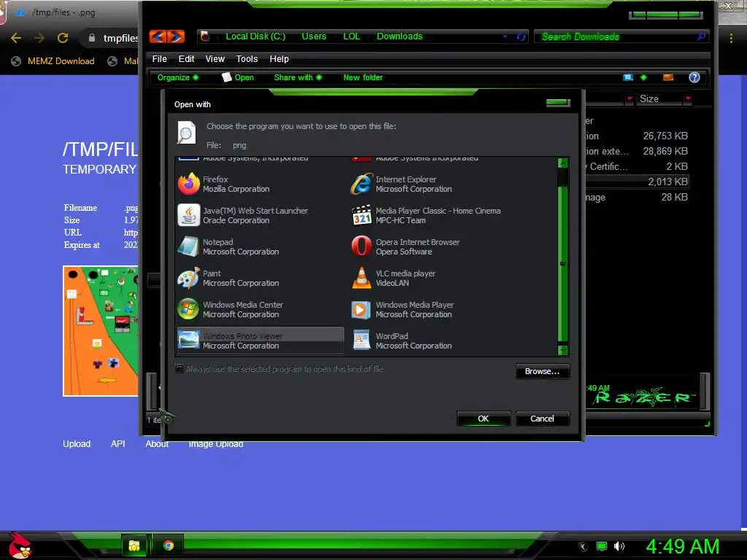Viewport: 747px width, 560px height.
Task: Select Java(TM) Web Start Launcher icon
Action: coord(189,215)
